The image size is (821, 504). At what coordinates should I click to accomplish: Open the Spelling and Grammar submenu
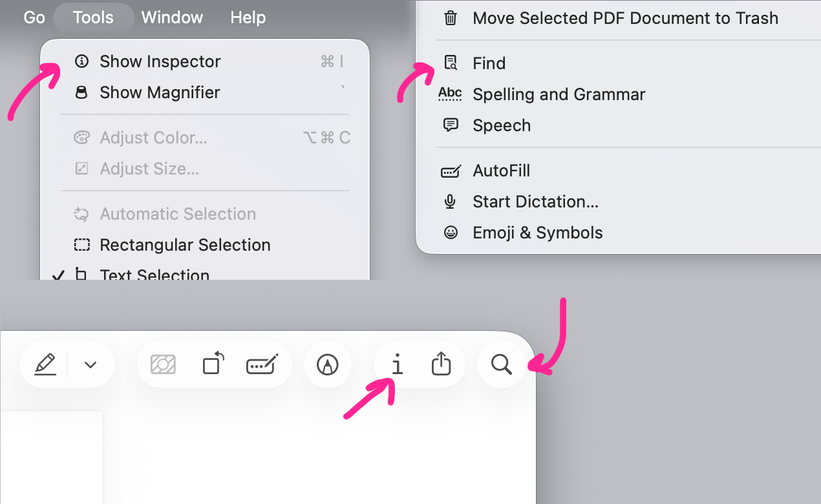click(x=559, y=94)
